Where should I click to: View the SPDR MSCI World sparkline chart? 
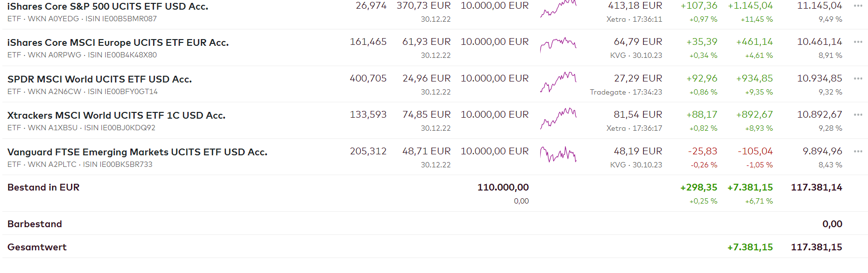tap(558, 82)
